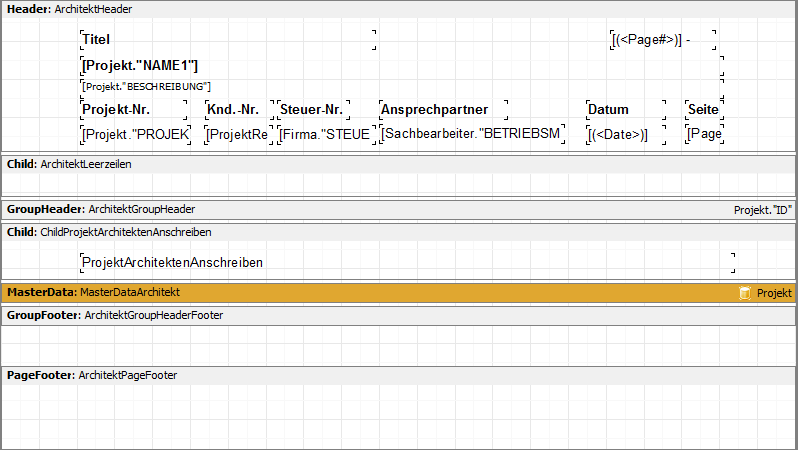Select the [Firma."STEUE data field
The width and height of the screenshot is (798, 450).
click(327, 134)
